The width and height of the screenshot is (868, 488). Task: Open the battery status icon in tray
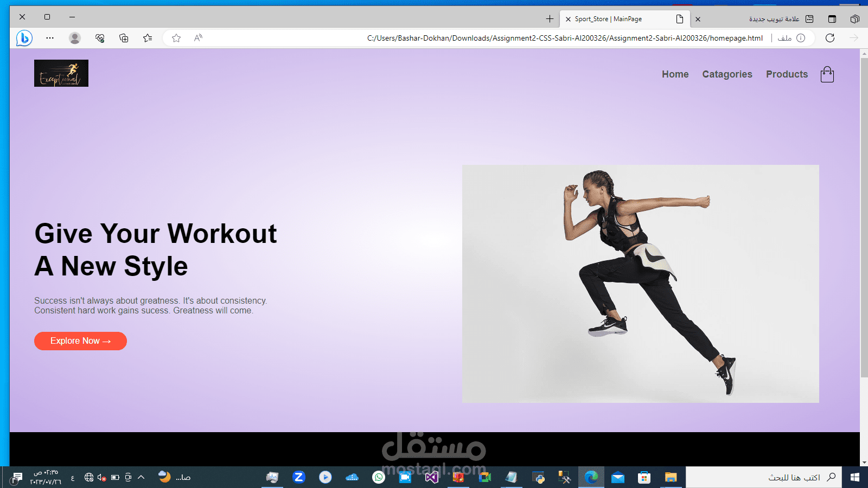115,477
